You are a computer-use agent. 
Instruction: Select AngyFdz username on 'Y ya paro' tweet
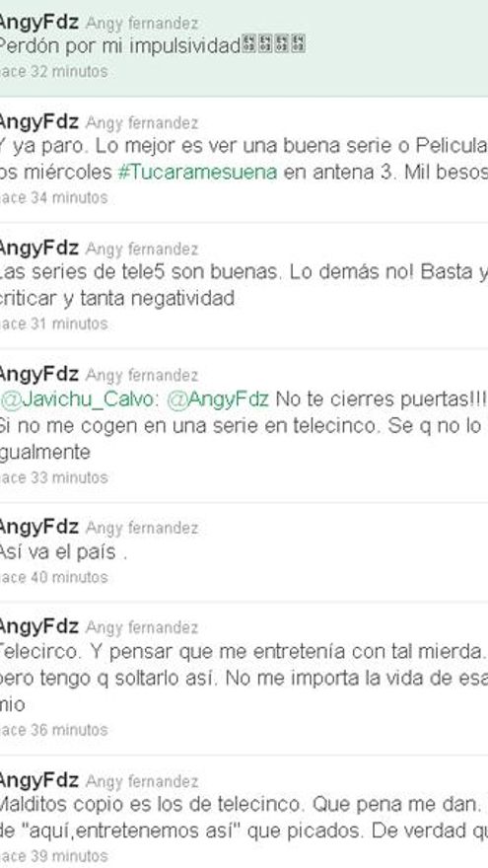click(x=39, y=121)
